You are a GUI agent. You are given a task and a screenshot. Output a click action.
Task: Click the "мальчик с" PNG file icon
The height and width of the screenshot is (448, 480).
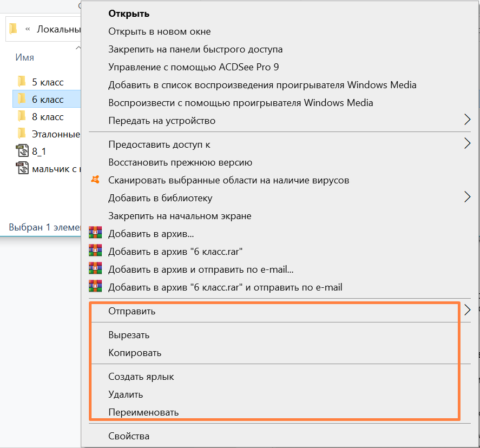(x=22, y=169)
